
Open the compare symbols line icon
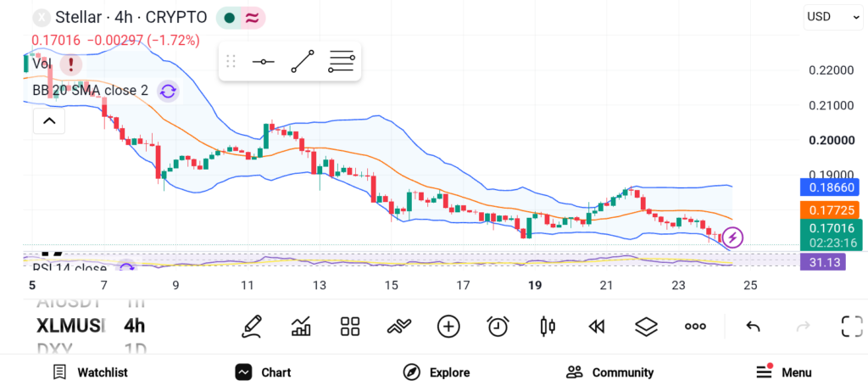pos(399,327)
